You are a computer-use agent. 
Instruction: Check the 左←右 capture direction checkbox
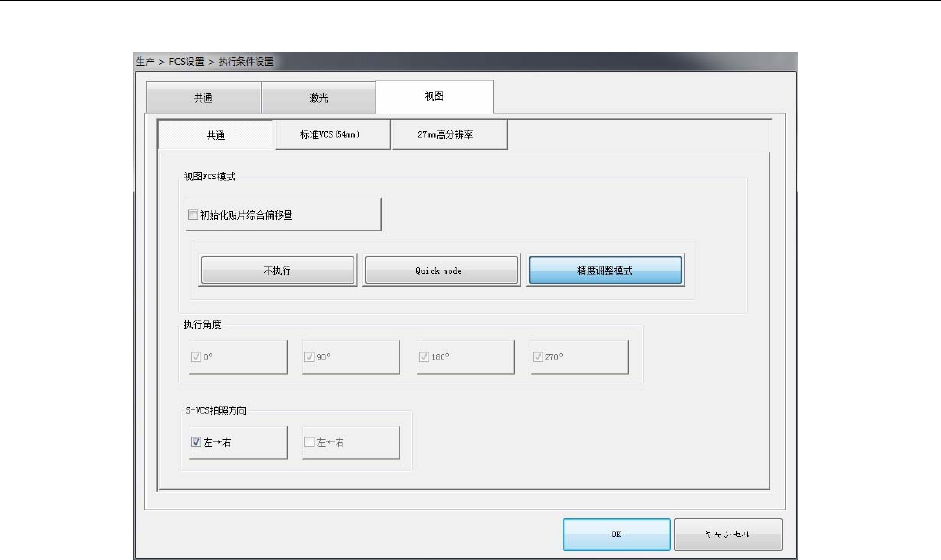(x=309, y=442)
